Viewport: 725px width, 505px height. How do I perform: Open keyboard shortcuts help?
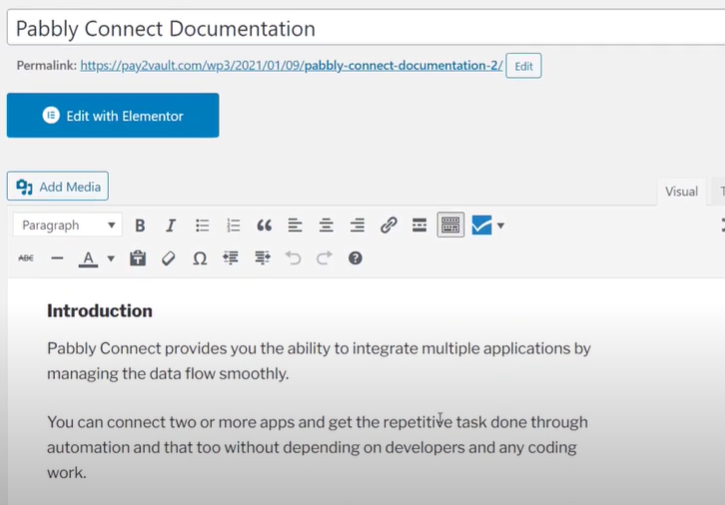tap(355, 258)
